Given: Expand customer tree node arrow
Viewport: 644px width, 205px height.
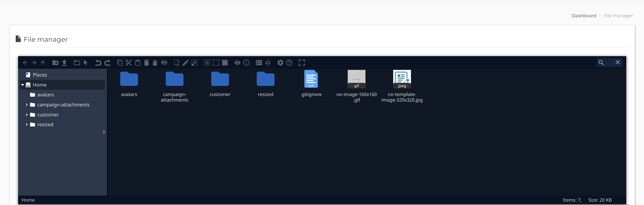Looking at the screenshot, I should (x=27, y=115).
